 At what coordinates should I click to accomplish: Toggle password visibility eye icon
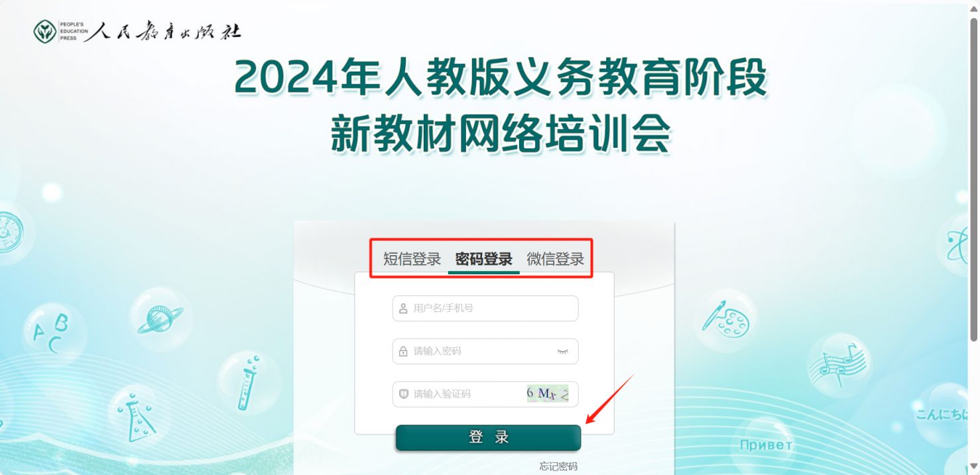(563, 352)
